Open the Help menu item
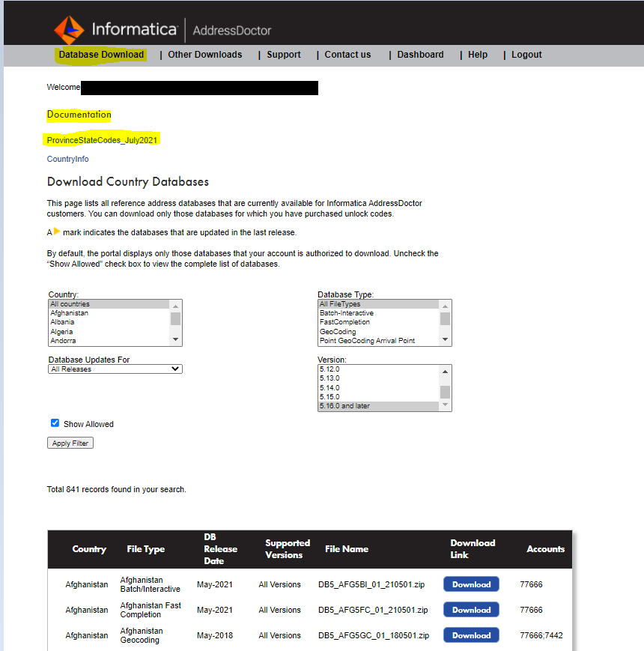644x651 pixels. tap(478, 55)
